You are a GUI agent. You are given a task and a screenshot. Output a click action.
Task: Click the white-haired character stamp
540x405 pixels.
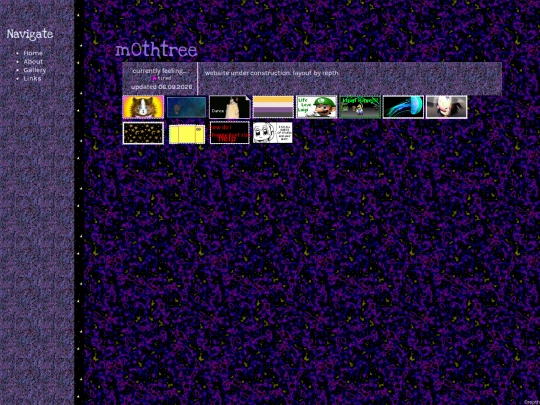447,107
